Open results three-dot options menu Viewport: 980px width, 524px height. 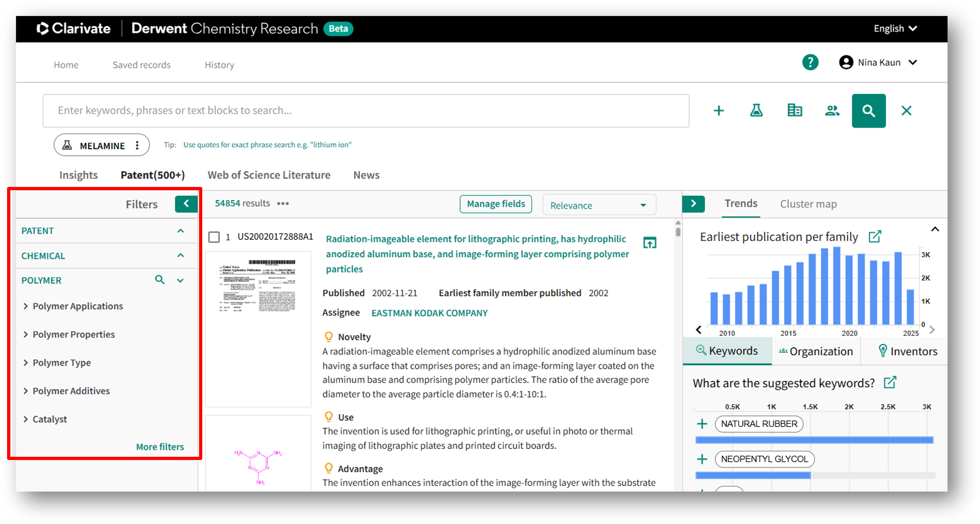pyautogui.click(x=283, y=203)
